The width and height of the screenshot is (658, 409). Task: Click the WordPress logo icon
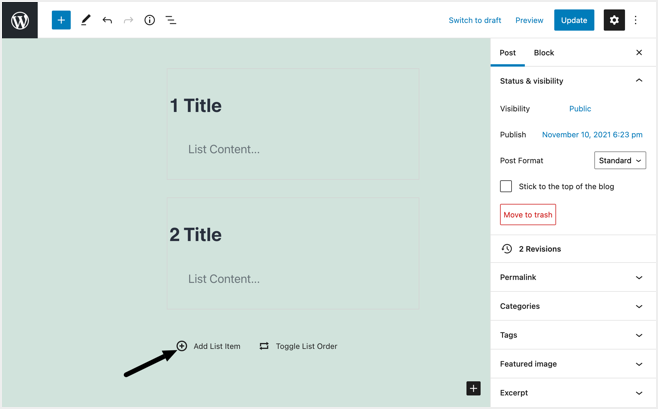pos(20,20)
